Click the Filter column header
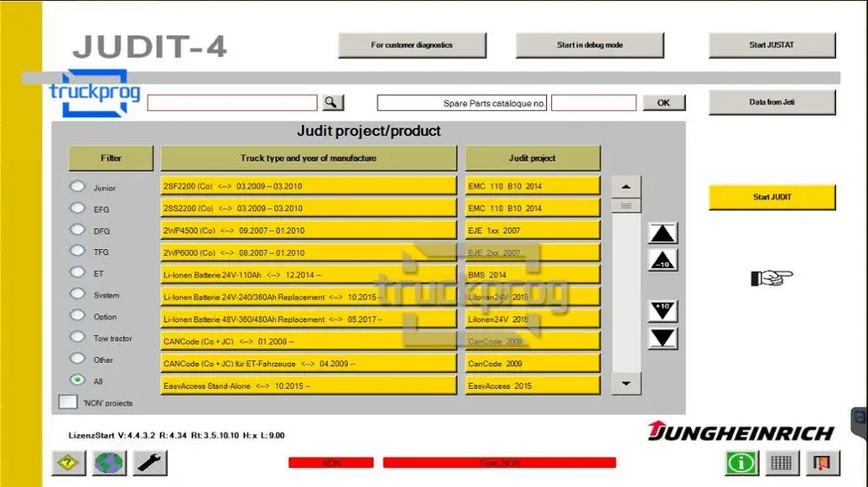868x487 pixels. [111, 158]
